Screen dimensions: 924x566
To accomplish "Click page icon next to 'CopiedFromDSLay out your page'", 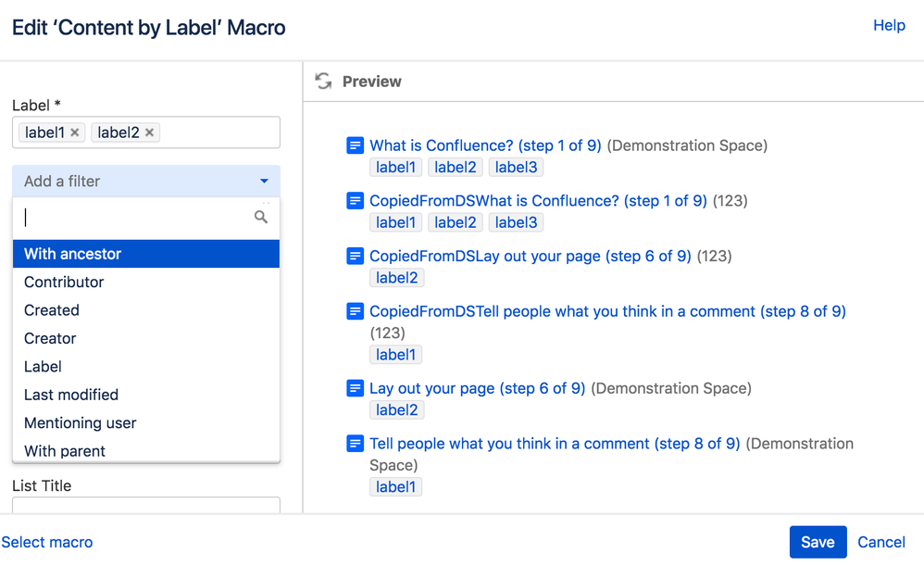I will pyautogui.click(x=355, y=256).
